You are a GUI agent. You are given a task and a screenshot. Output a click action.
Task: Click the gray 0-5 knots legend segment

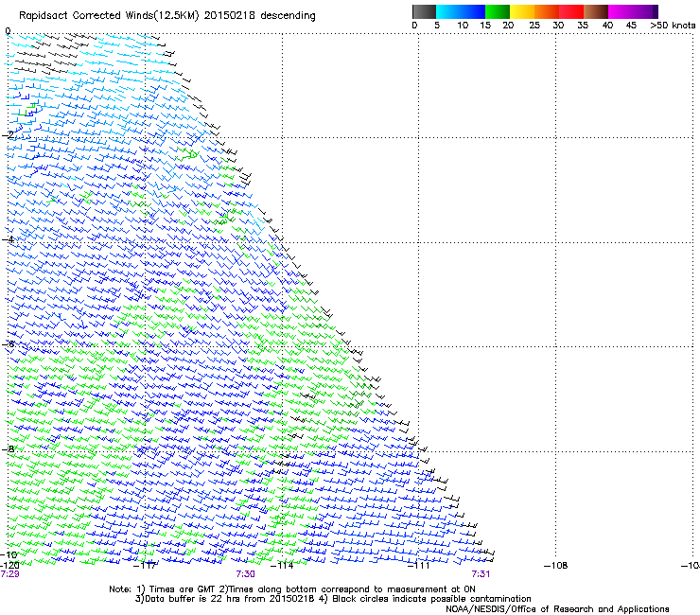pyautogui.click(x=424, y=11)
